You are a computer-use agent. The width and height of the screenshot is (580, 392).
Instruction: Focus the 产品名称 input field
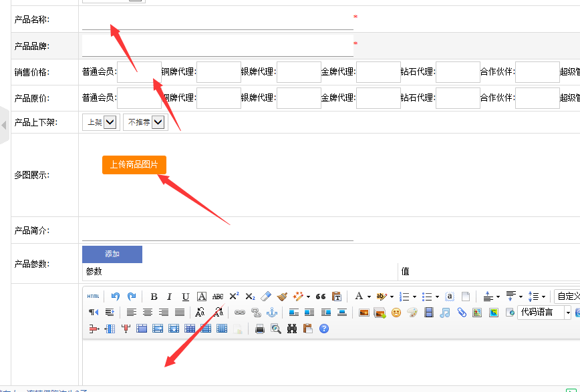point(218,19)
